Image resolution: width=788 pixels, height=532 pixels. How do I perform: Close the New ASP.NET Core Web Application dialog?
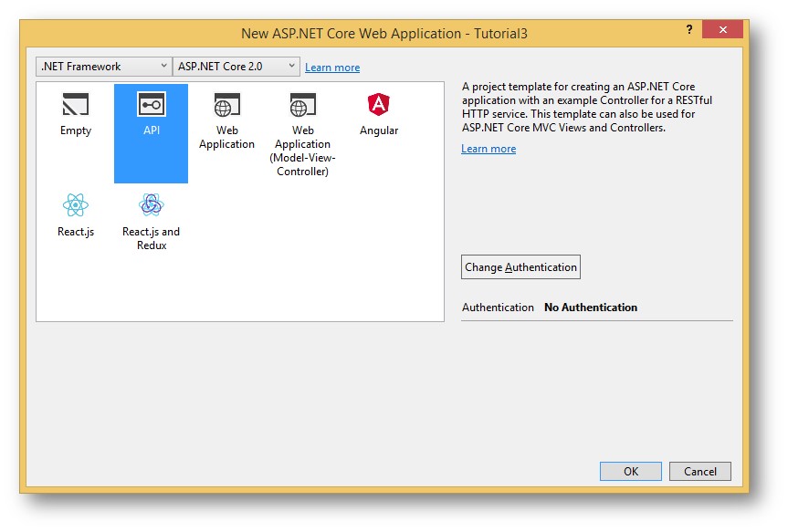tap(722, 29)
